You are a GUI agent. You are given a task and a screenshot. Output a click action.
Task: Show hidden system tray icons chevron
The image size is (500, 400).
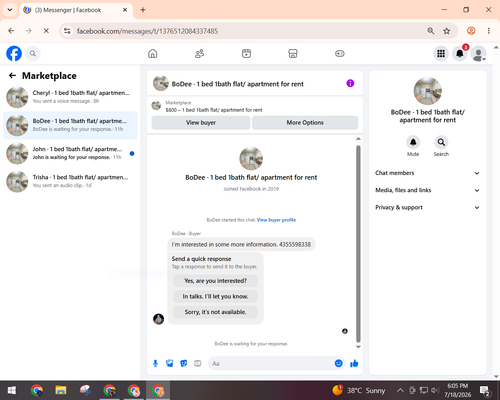tap(400, 390)
